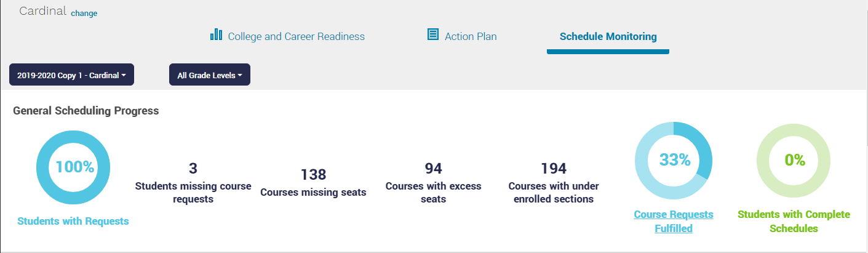This screenshot has height=253, width=868.
Task: Click the Action Plan list icon
Action: tap(432, 34)
